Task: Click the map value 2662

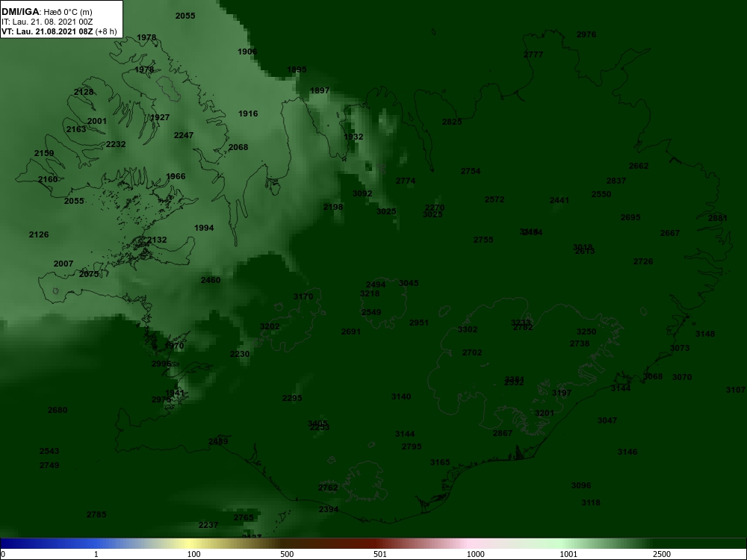Action: click(x=639, y=166)
